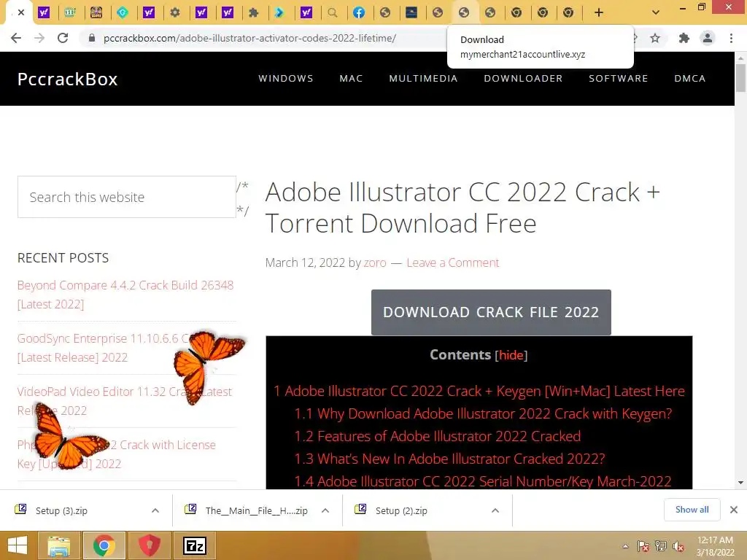Open 7-Zip from the taskbar
This screenshot has width=747, height=560.
coord(195,545)
